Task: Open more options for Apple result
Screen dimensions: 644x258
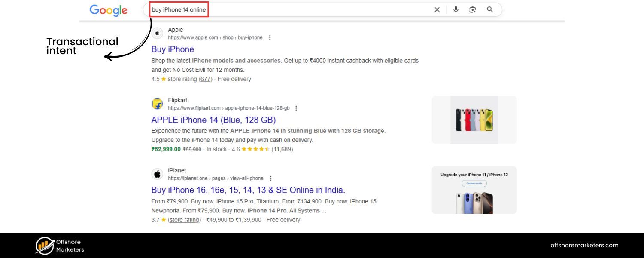Action: (270, 37)
